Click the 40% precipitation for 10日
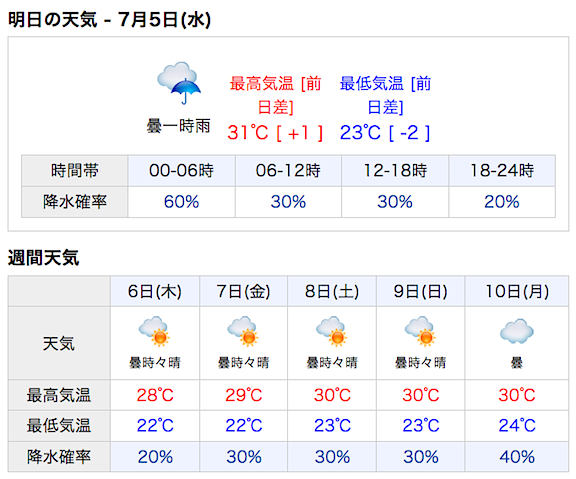This screenshot has height=479, width=576. [x=517, y=457]
